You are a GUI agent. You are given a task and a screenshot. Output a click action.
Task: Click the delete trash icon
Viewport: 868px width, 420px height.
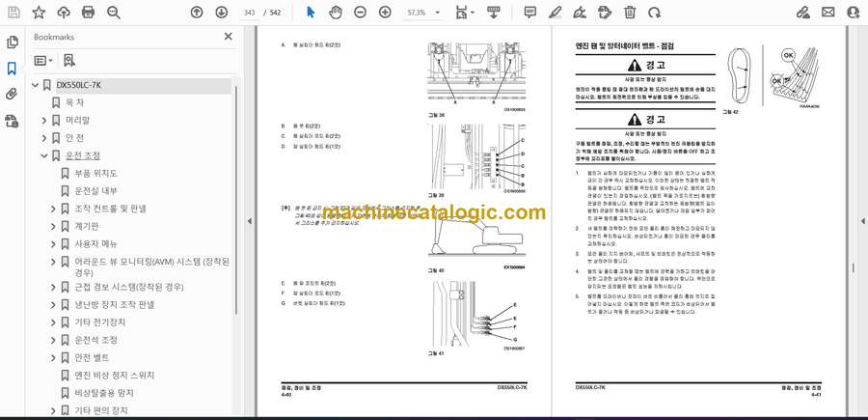(x=630, y=13)
